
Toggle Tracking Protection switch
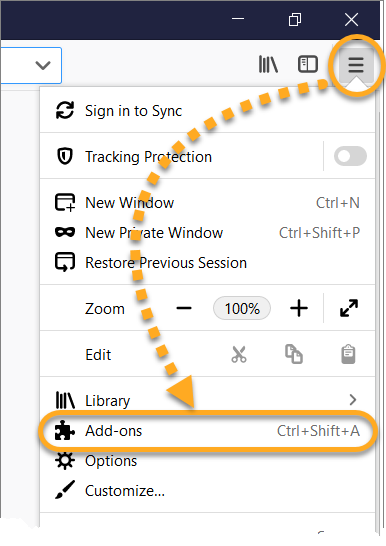tap(350, 156)
